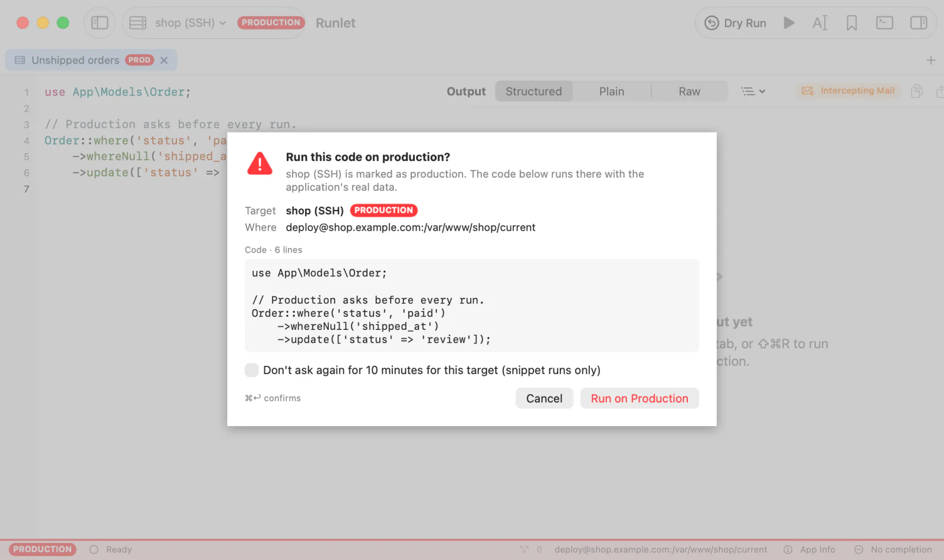Click the deploy path in the dialog
The height and width of the screenshot is (560, 944).
click(x=411, y=228)
